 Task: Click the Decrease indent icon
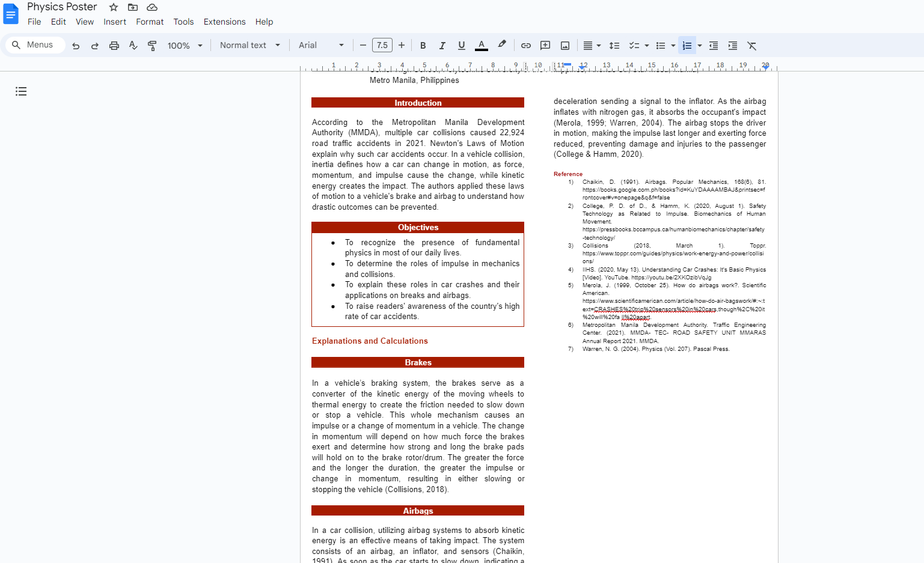714,46
